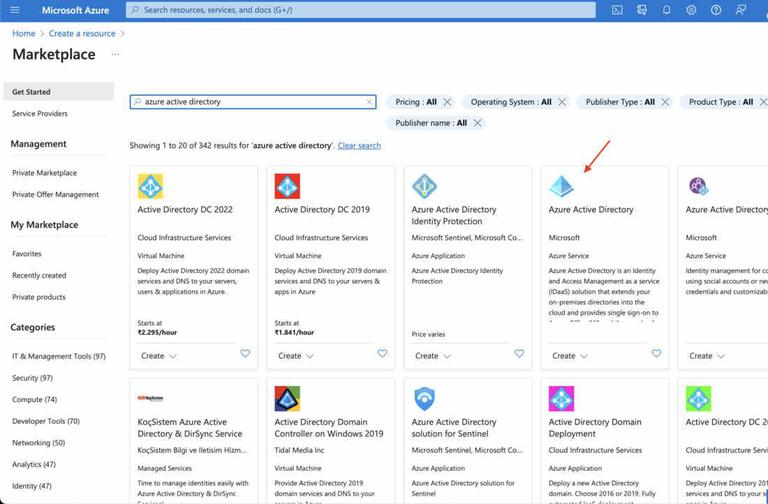Open the Publisher Type : All filter

point(620,102)
